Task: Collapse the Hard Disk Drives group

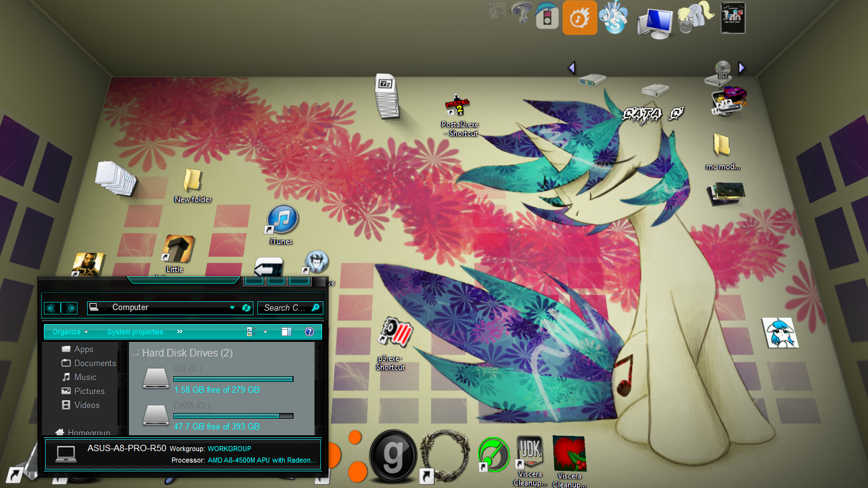Action: click(136, 353)
